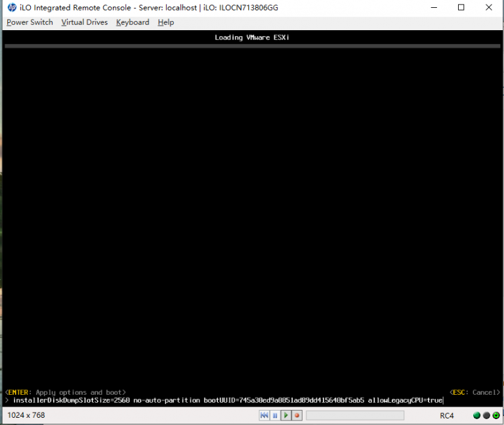The height and width of the screenshot is (425, 504).
Task: Click the ESXi loading progress bar
Action: click(x=252, y=46)
